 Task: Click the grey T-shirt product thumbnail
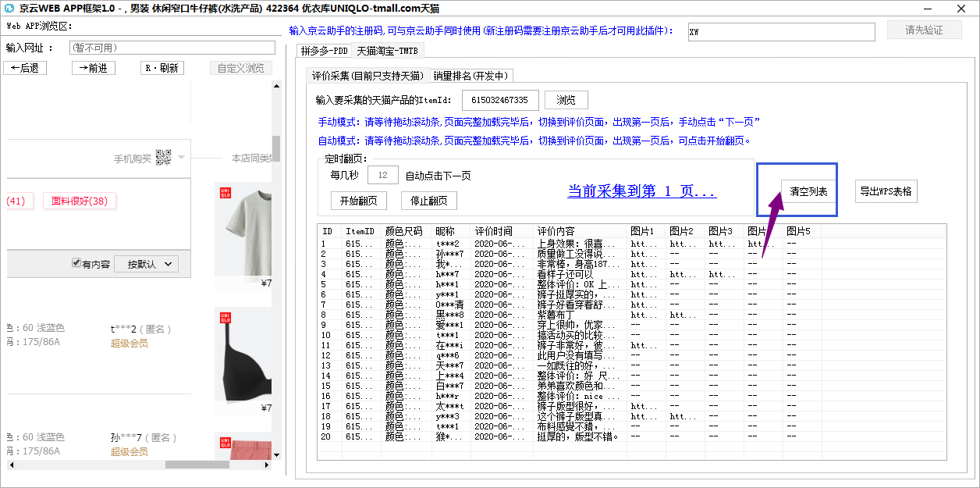[x=243, y=228]
